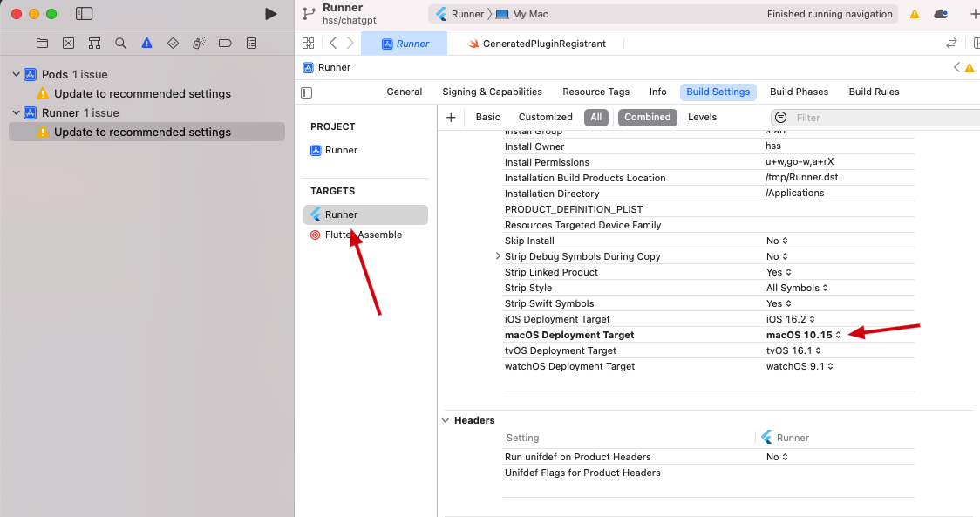Change the iOS Deployment Target value
Screen dimensions: 980x517
(791, 319)
